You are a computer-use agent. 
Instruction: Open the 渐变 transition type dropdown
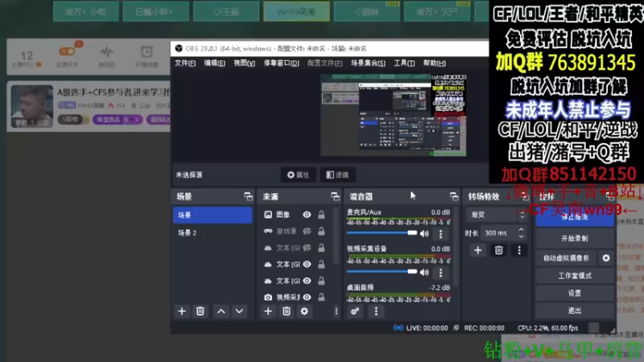pyautogui.click(x=496, y=215)
